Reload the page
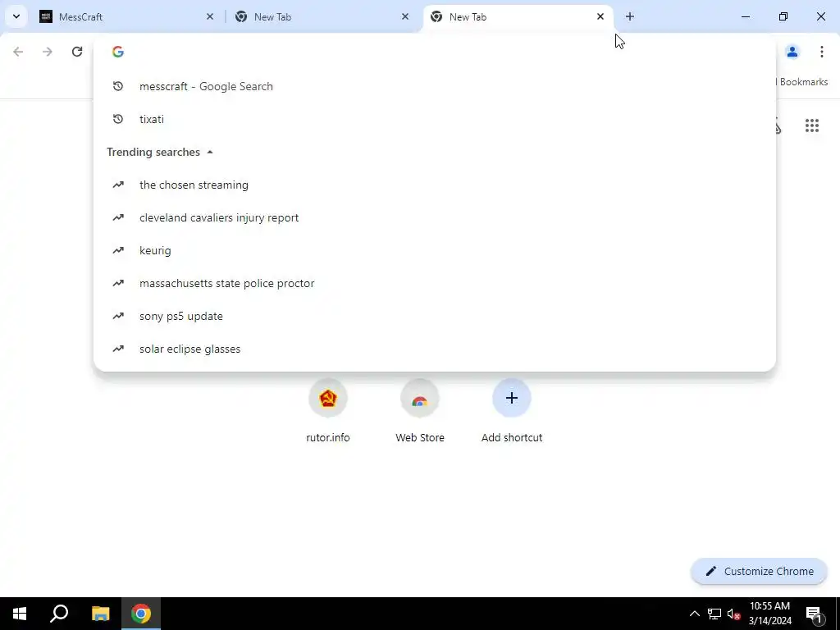Screen dimensions: 840x630 [x=77, y=52]
